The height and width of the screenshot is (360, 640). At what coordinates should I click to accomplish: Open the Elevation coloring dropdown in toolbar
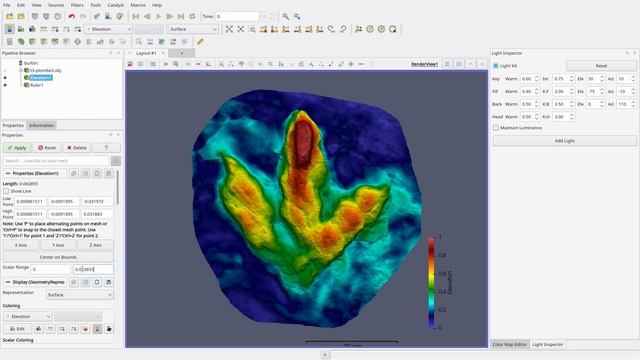pyautogui.click(x=108, y=29)
